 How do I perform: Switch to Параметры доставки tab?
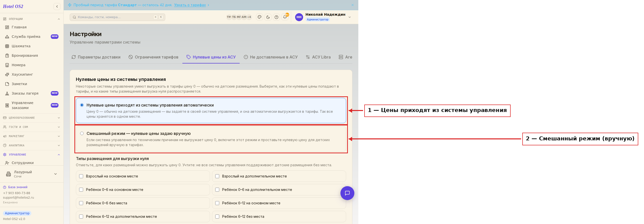(x=96, y=57)
